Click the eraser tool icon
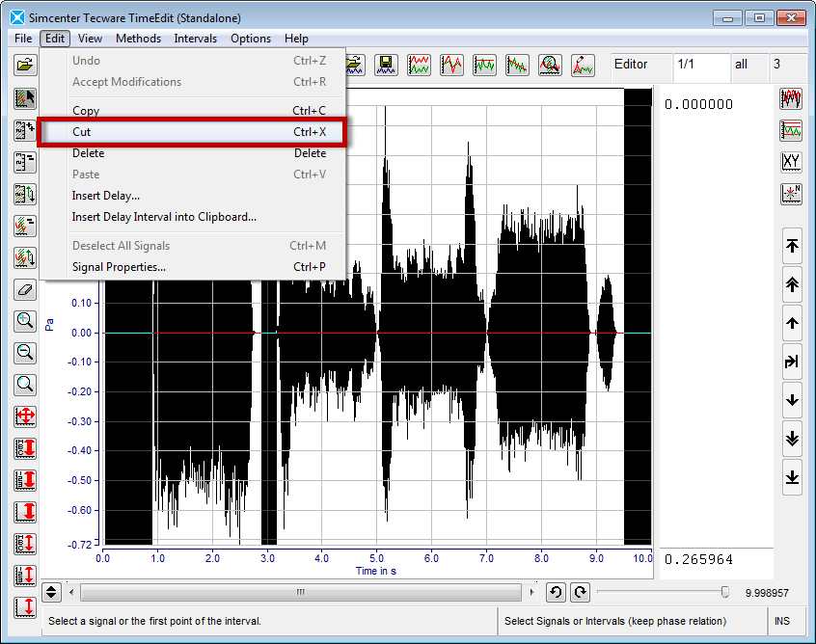The height and width of the screenshot is (644, 816). (25, 290)
